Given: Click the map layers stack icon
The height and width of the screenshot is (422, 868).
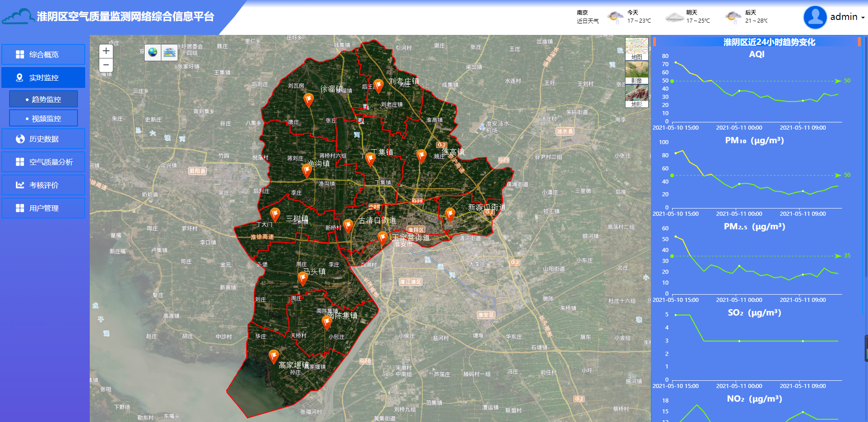Looking at the screenshot, I should click(x=170, y=53).
